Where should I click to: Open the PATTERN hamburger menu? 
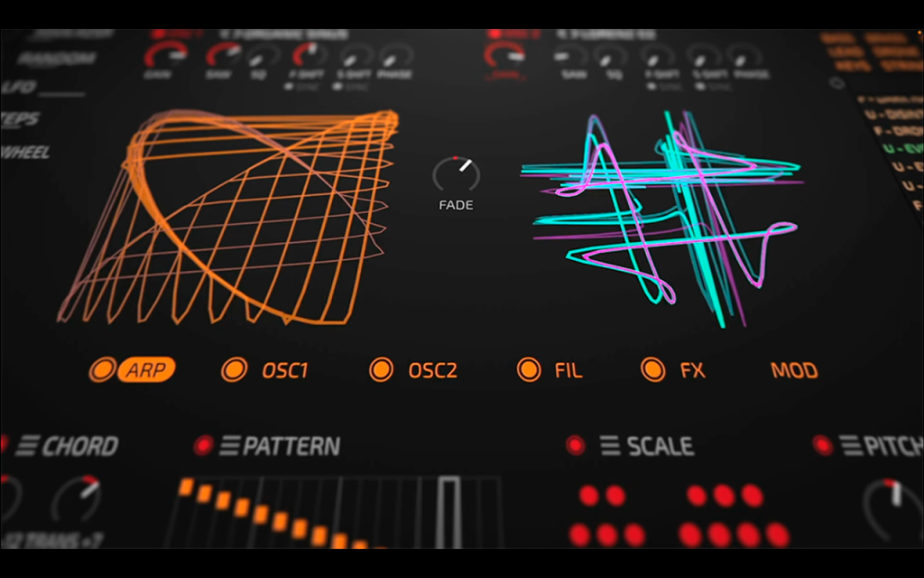[x=230, y=446]
